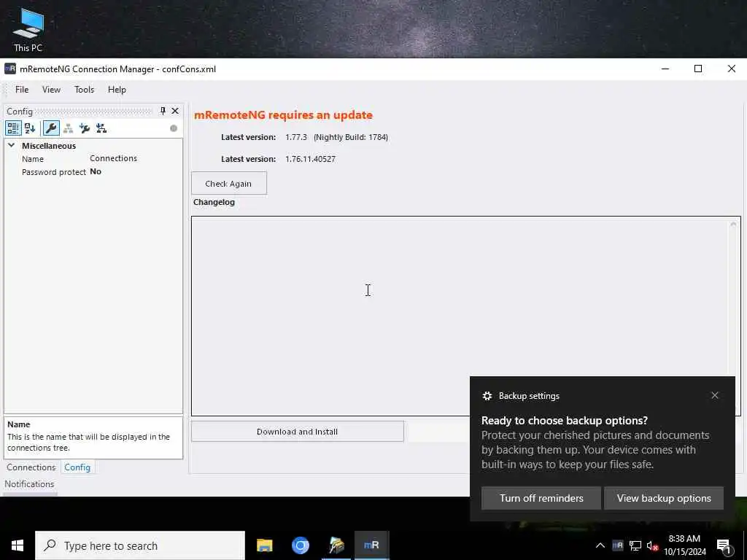Turn off backup reminders

coord(541,498)
